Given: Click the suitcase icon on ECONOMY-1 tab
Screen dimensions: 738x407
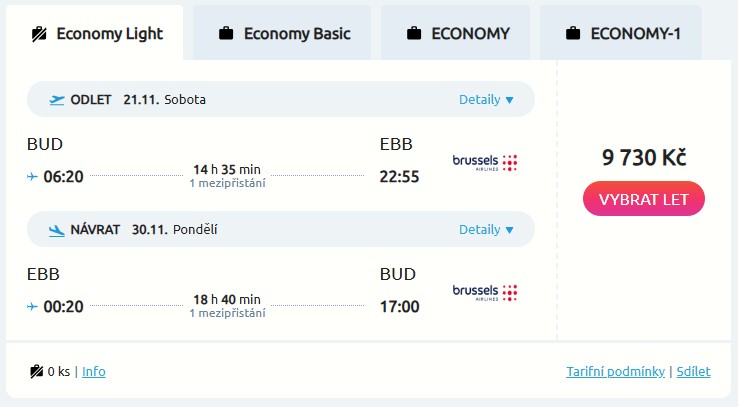Looking at the screenshot, I should tap(573, 34).
